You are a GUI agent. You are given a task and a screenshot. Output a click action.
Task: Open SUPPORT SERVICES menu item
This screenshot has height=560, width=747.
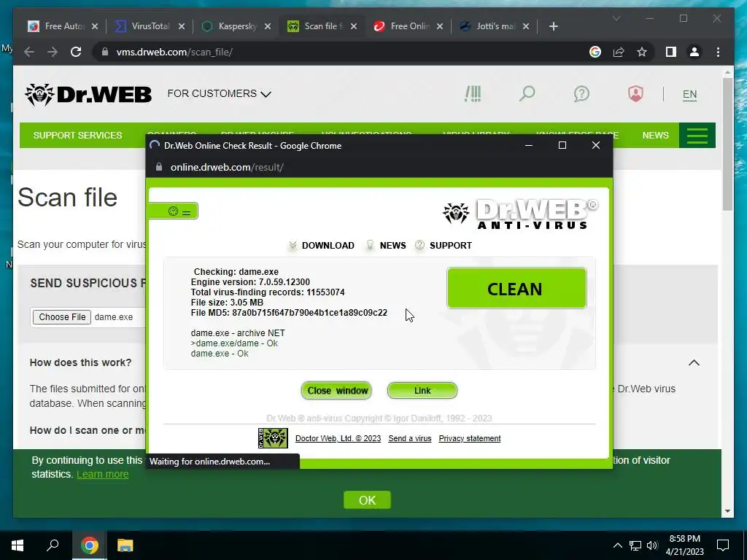(x=77, y=135)
